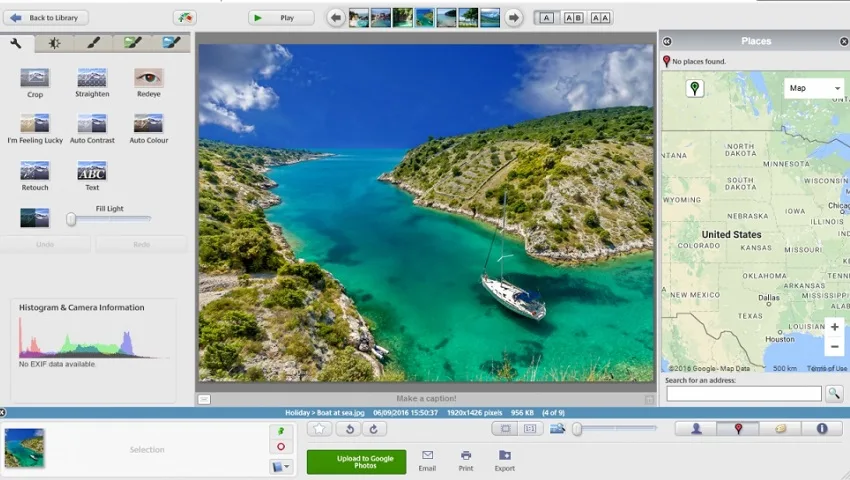Viewport: 850px width, 480px height.
Task: Email the selected photo
Action: [427, 461]
